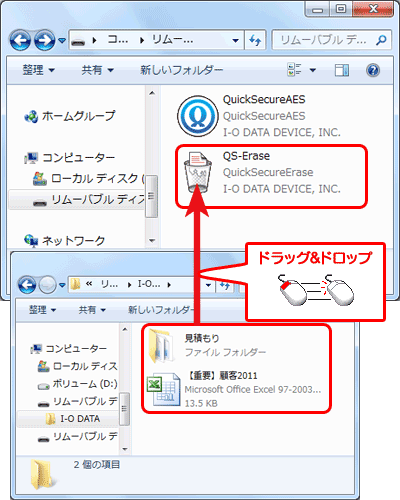Select the 見積もり folder
The width and height of the screenshot is (400, 500).
click(x=207, y=345)
